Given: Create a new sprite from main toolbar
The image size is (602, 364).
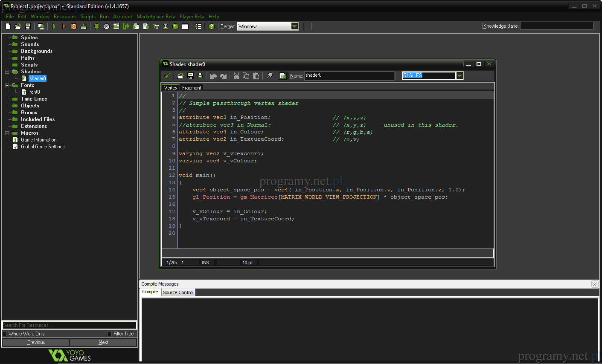Looking at the screenshot, I should coord(97,26).
